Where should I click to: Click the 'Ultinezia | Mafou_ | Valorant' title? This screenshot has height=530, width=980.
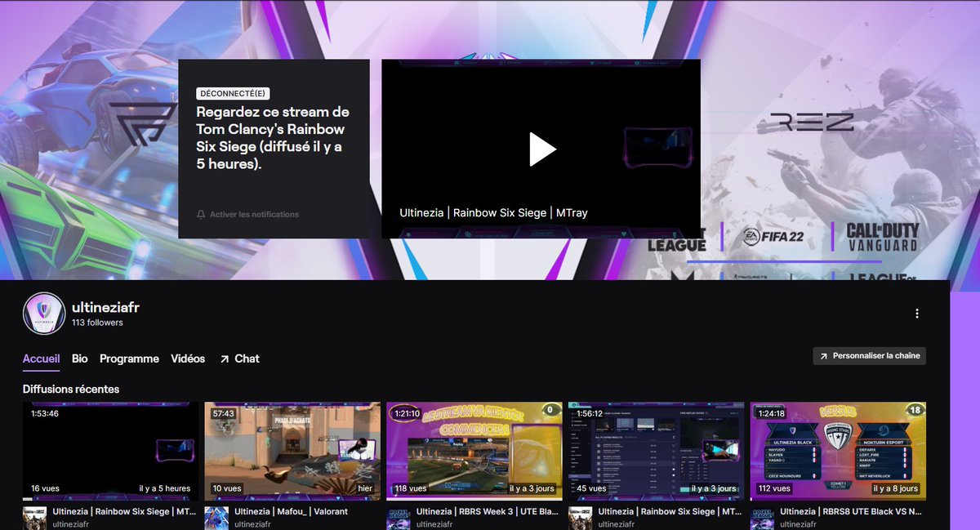pos(291,512)
